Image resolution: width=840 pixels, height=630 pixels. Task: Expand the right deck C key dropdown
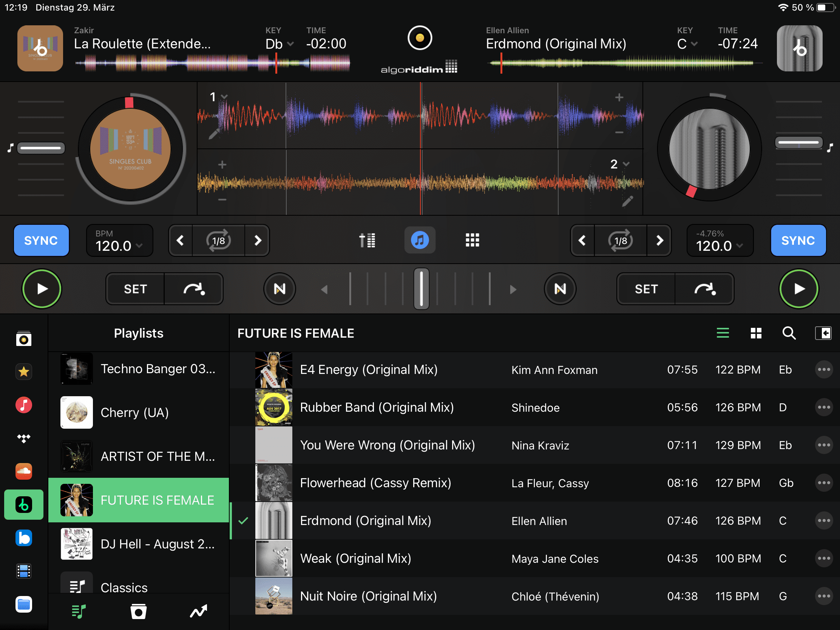(x=687, y=44)
